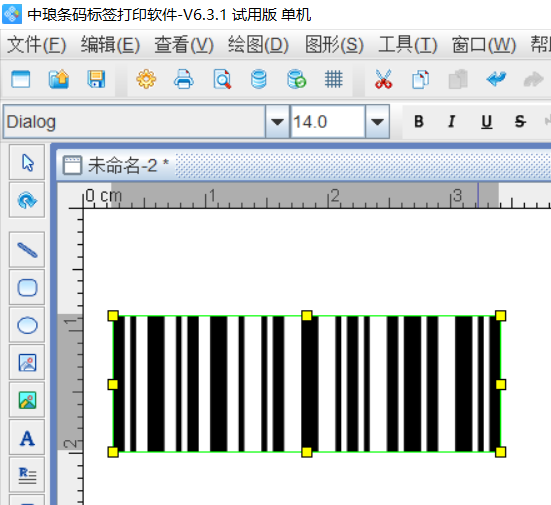
Task: Open the 文件(F) menu
Action: [x=37, y=45]
